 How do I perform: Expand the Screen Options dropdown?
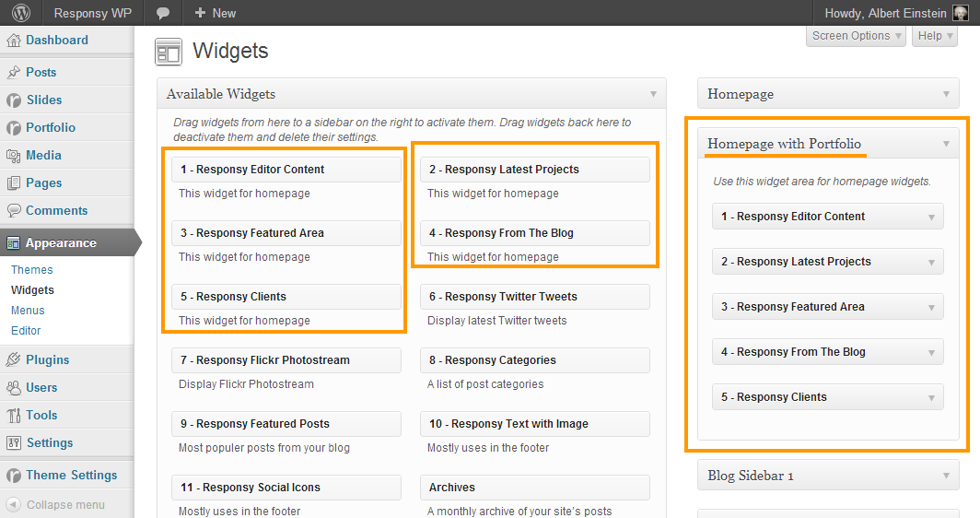click(x=857, y=36)
